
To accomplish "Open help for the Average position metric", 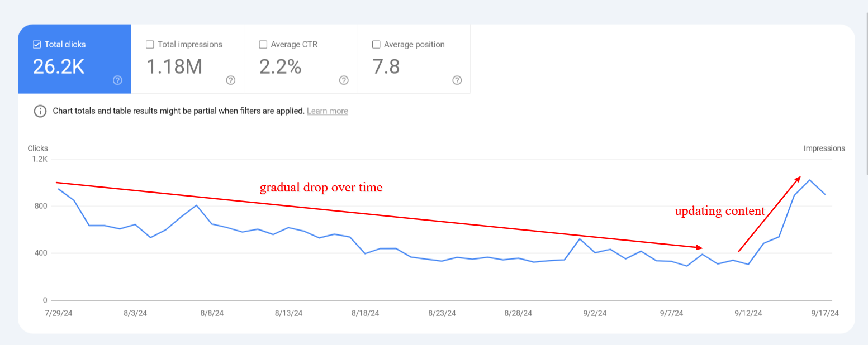I will [x=457, y=80].
